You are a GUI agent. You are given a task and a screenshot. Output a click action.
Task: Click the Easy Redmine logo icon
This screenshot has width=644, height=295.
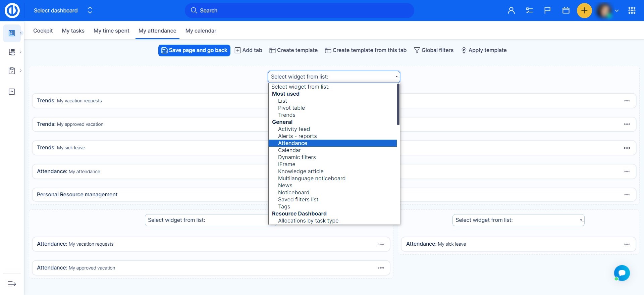coord(12,10)
